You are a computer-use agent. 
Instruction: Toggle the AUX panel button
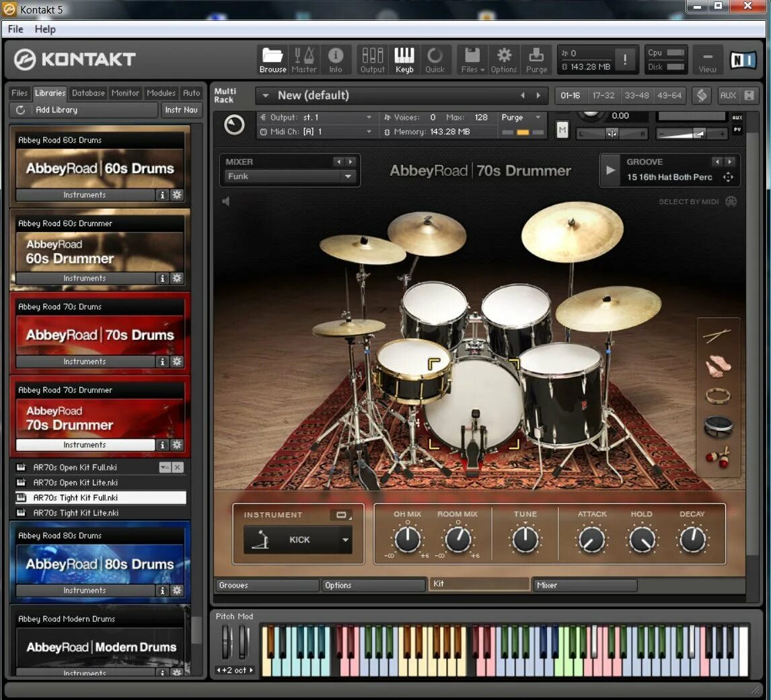(728, 96)
